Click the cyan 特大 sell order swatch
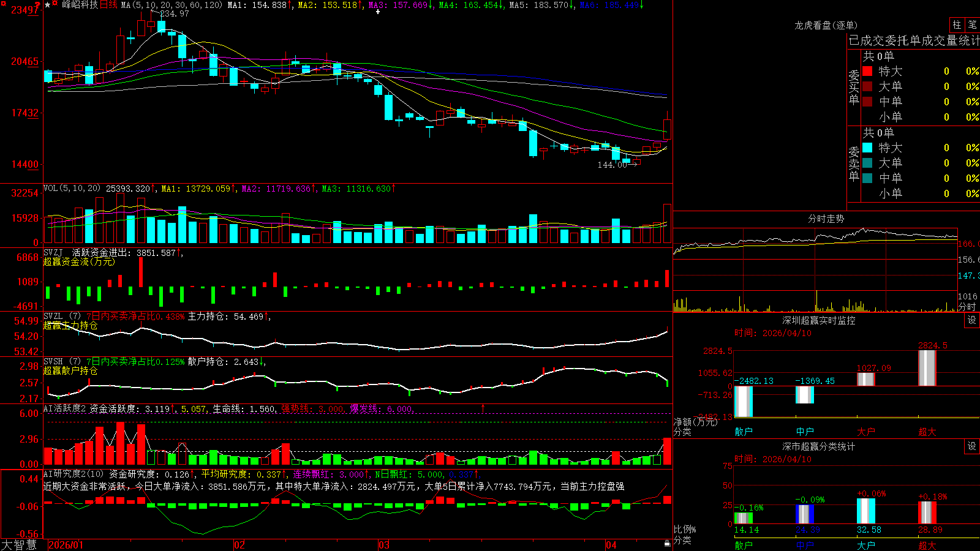The height and width of the screenshot is (551, 980). pyautogui.click(x=867, y=148)
